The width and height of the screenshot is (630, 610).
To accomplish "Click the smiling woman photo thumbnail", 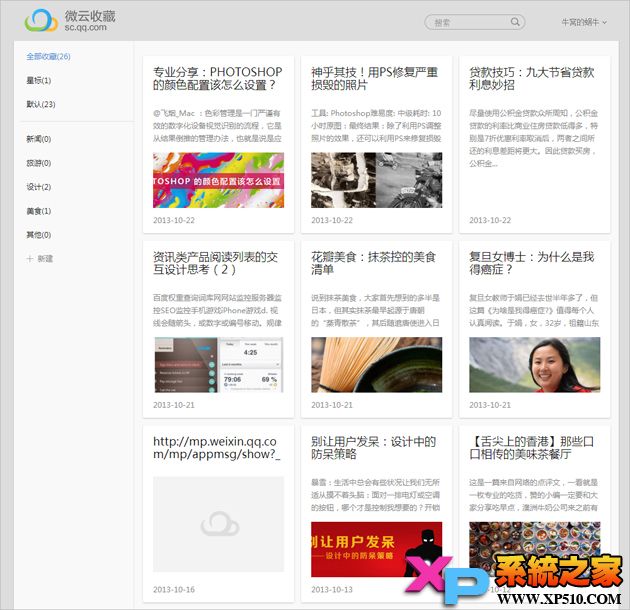I will 534,364.
